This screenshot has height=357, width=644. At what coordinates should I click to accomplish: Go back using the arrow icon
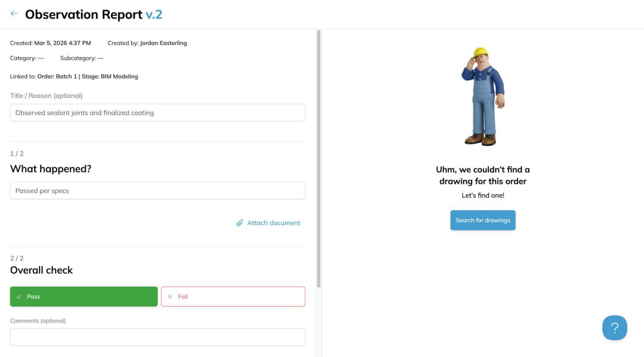click(x=14, y=14)
